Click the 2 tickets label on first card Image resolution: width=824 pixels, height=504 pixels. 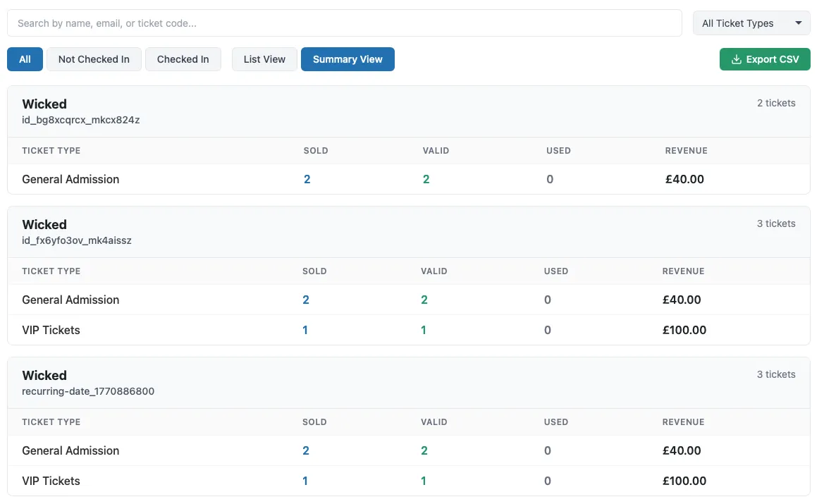[775, 103]
